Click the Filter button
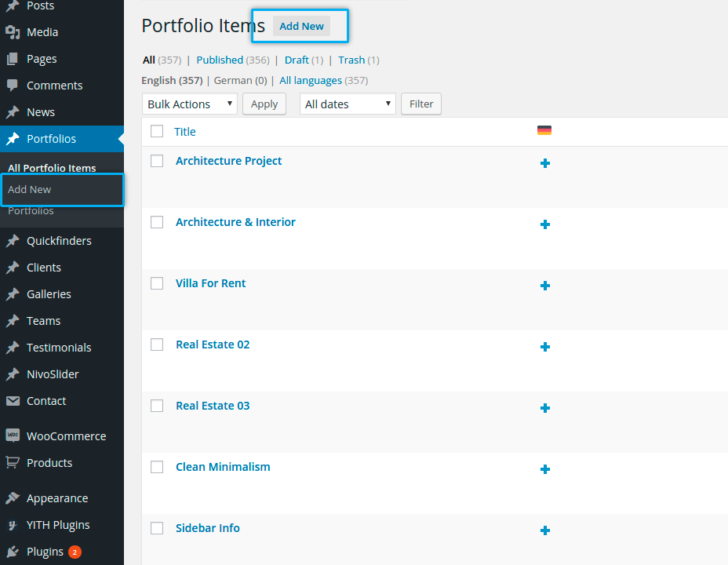 point(421,104)
